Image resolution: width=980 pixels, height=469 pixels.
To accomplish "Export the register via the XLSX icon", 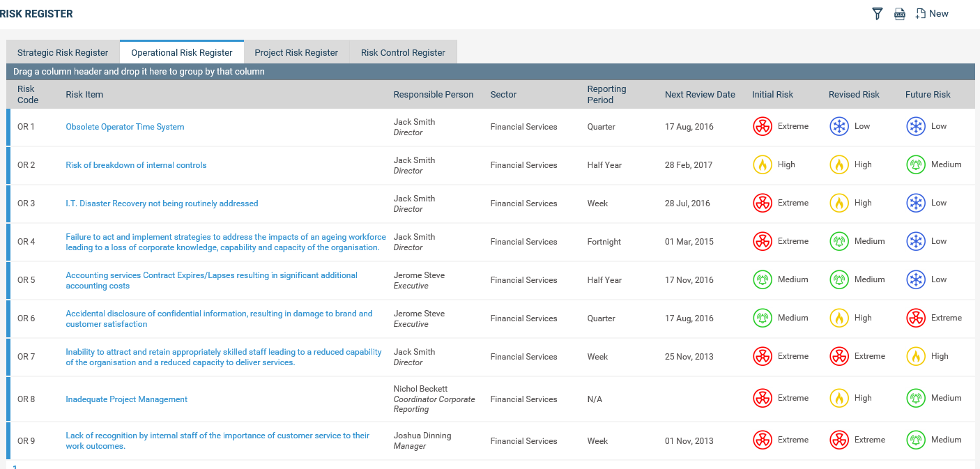I will [x=899, y=13].
